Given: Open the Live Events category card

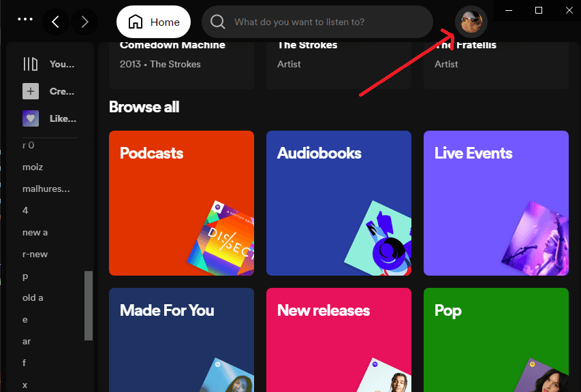Looking at the screenshot, I should pyautogui.click(x=496, y=203).
